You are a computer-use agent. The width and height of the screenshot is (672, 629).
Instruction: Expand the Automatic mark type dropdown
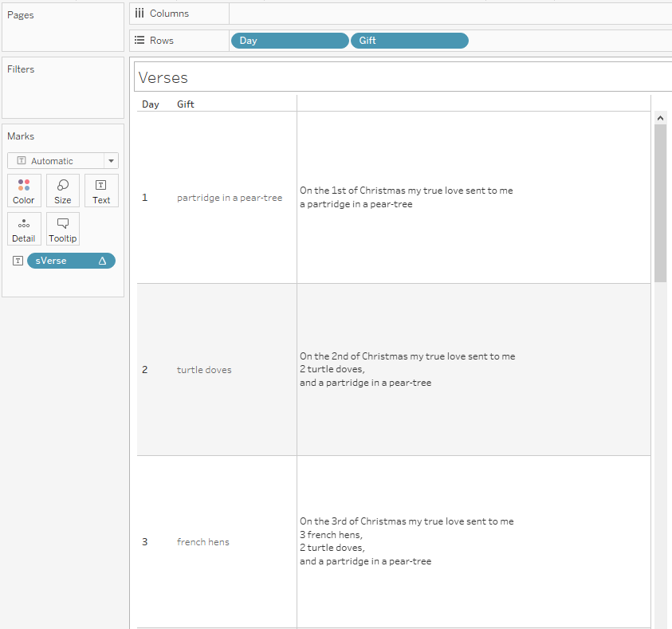[111, 161]
